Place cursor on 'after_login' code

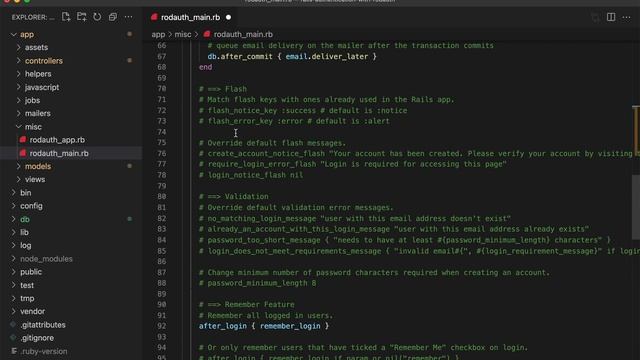coord(223,326)
